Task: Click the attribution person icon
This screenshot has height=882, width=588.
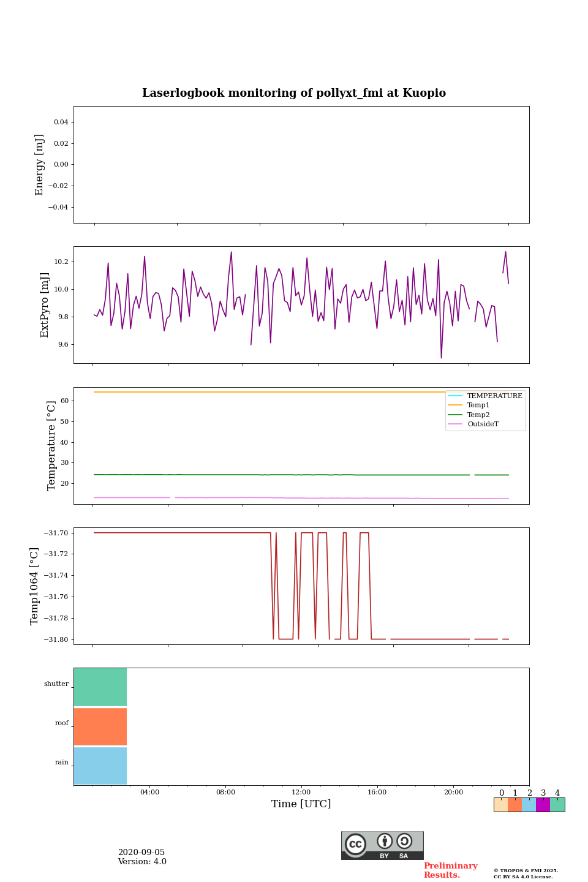Action: (x=385, y=841)
